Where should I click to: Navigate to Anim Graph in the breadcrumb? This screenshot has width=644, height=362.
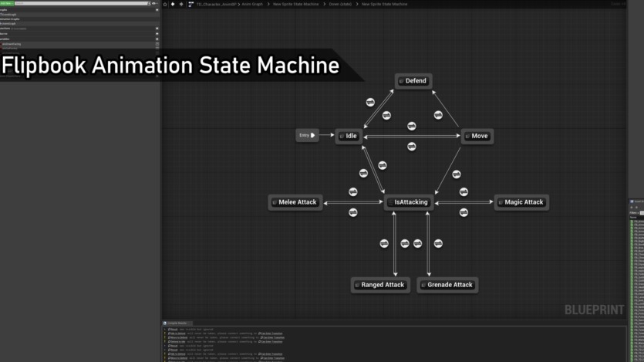(252, 4)
